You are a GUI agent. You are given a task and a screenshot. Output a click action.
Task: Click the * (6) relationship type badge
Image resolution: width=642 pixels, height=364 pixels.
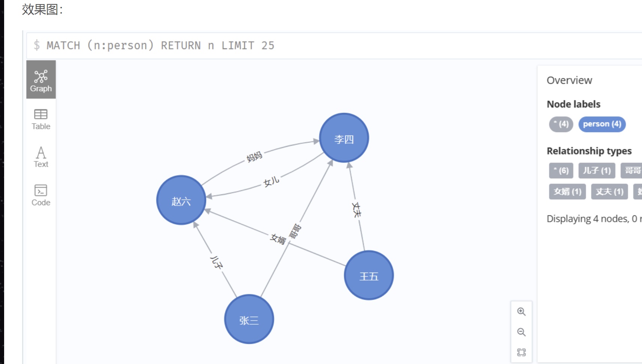tap(561, 170)
